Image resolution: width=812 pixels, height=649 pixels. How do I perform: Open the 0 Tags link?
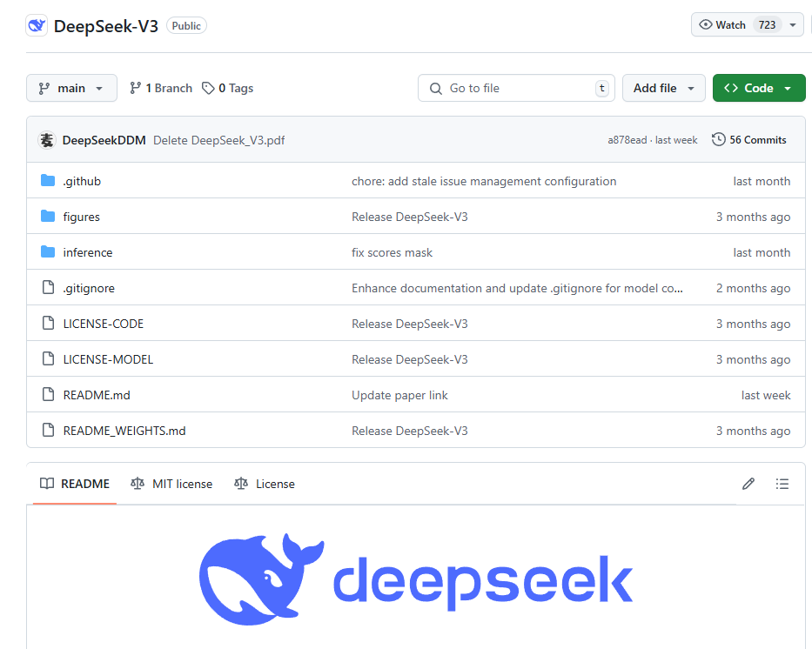227,89
